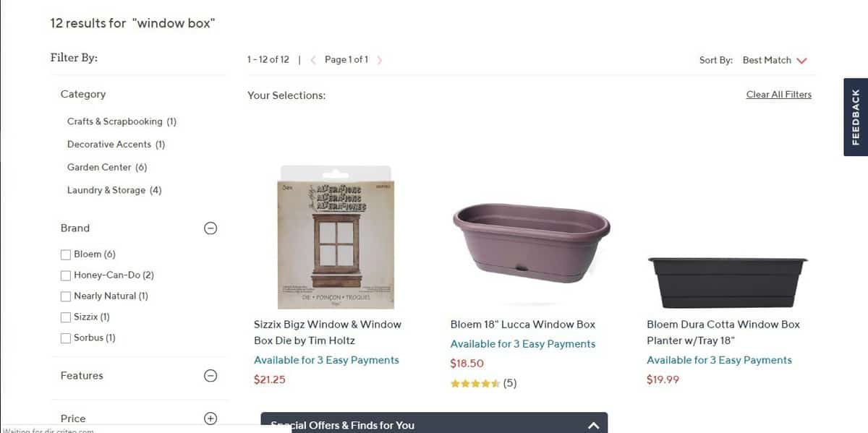Collapse the Brand section minus icon
The image size is (868, 433).
coord(210,228)
